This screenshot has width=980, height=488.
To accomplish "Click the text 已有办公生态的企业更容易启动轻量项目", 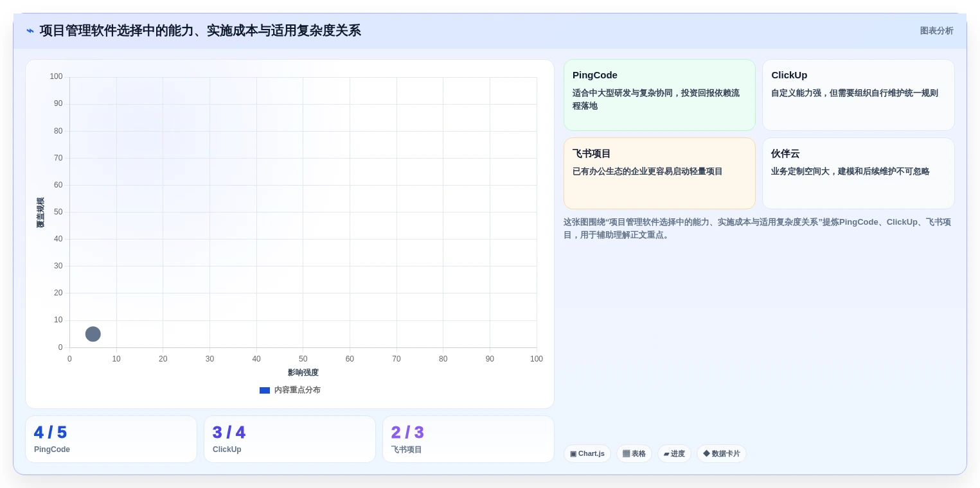I will tap(648, 171).
